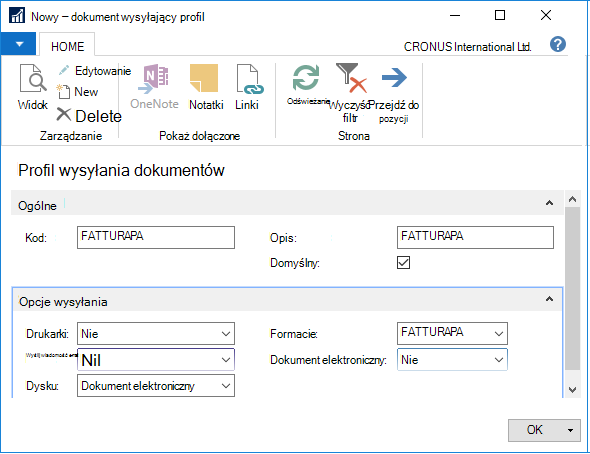Screen dimensions: 590x454
Task: Click the vertical scrollbar thumb
Action: 572,288
